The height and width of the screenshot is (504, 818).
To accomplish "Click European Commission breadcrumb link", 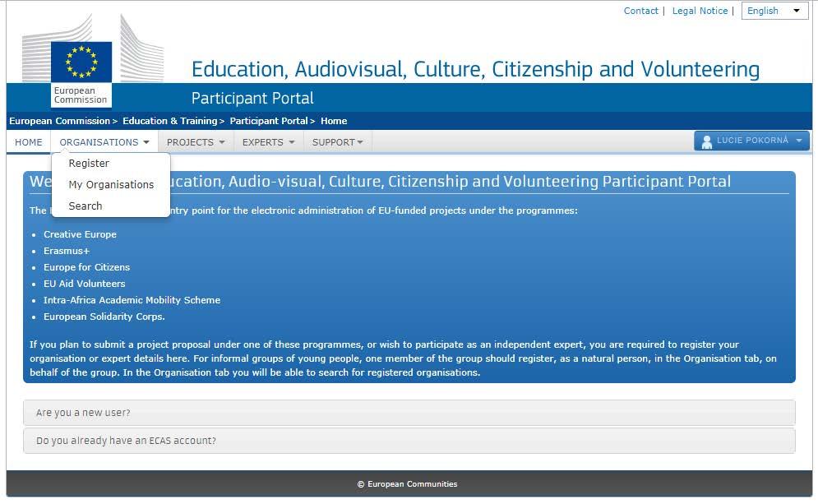I will pos(59,121).
